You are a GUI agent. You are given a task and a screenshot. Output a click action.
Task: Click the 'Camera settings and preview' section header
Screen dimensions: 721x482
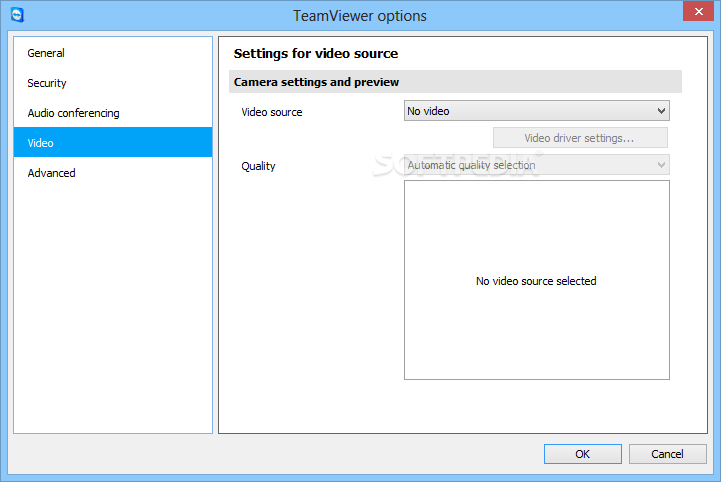click(x=455, y=82)
